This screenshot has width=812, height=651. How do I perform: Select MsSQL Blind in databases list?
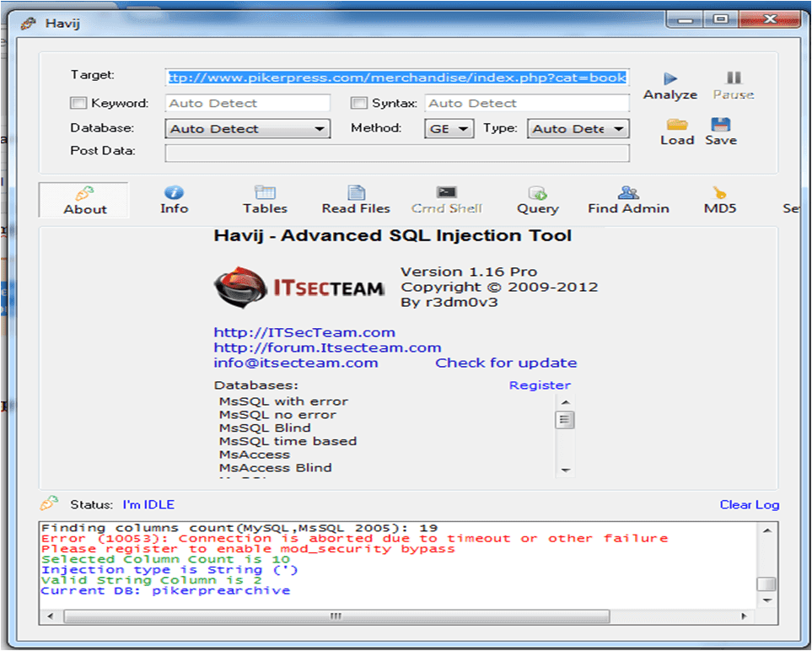tap(265, 428)
